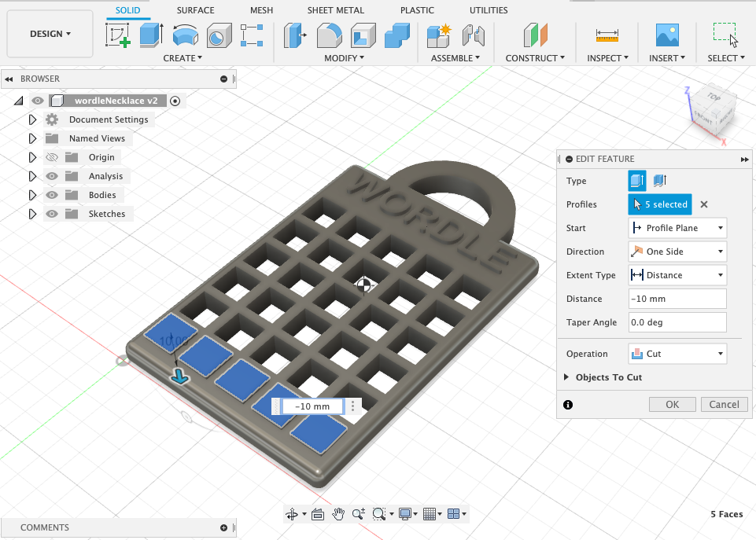Open the Extent Type dropdown
The image size is (756, 540).
[677, 275]
